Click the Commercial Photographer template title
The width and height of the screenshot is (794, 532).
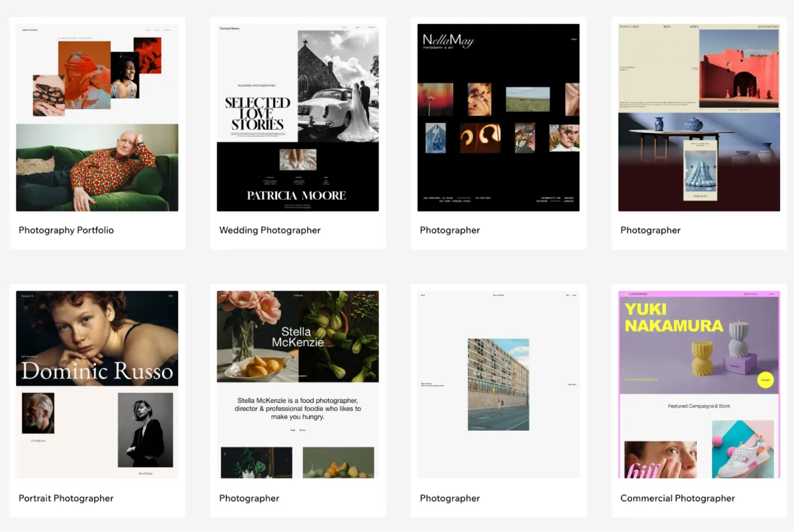[678, 498]
